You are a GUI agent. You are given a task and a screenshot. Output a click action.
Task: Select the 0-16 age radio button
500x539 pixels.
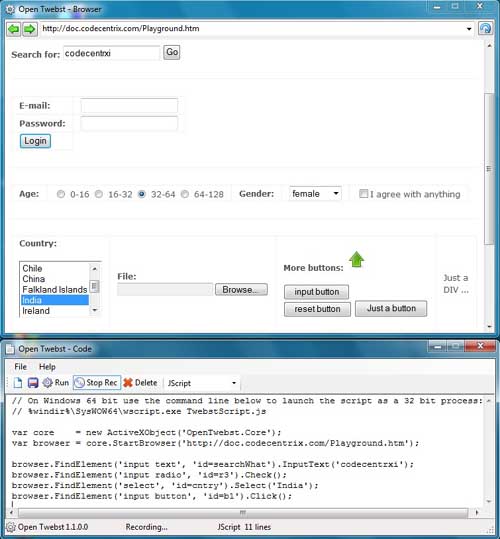61,194
